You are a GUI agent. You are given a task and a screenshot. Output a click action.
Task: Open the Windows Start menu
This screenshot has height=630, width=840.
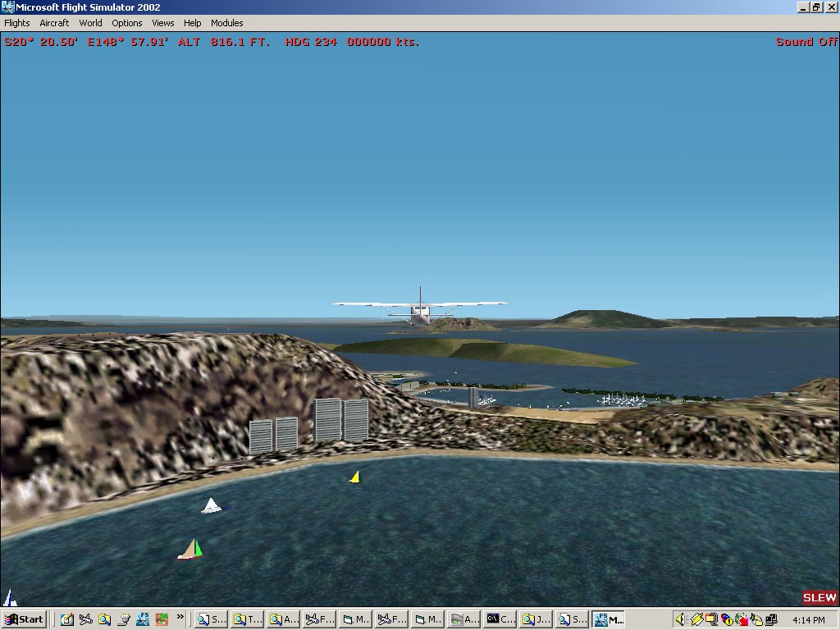click(24, 620)
